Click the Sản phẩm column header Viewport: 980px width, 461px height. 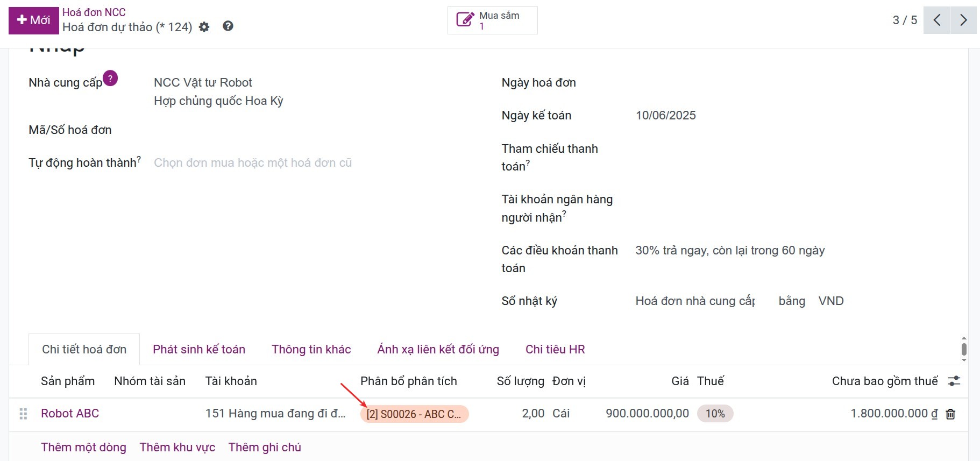point(68,381)
